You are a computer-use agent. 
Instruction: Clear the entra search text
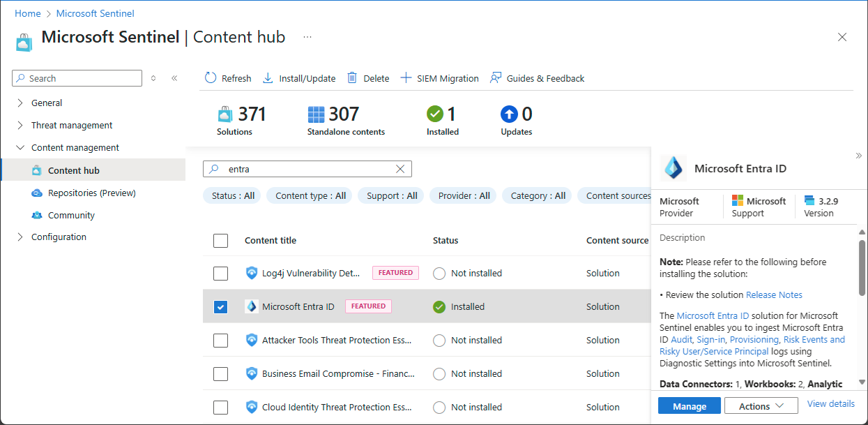(400, 169)
